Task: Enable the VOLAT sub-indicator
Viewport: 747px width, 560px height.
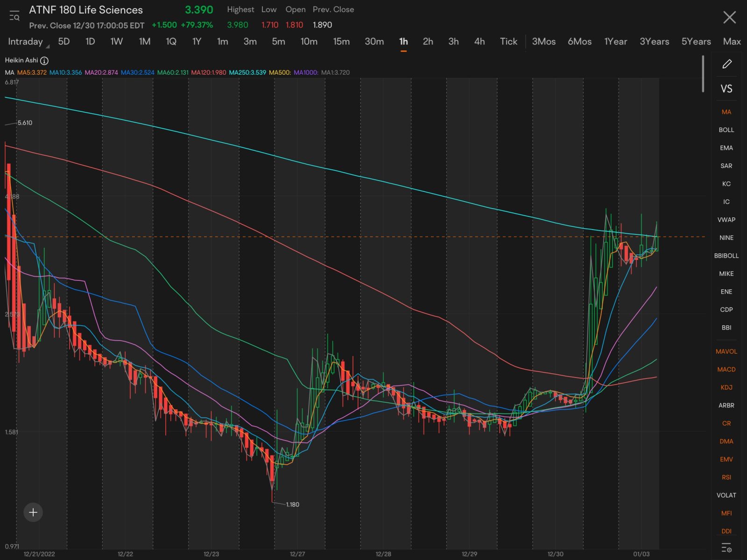Action: tap(726, 495)
